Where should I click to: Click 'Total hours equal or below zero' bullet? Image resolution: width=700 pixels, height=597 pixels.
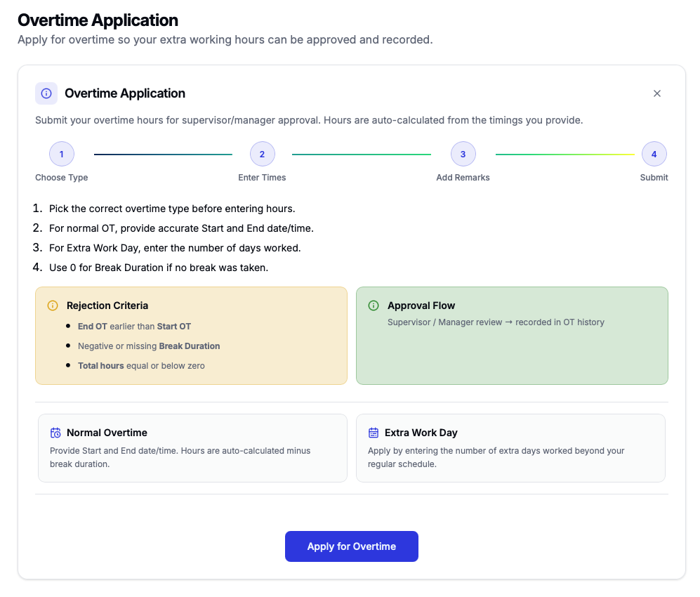(141, 366)
